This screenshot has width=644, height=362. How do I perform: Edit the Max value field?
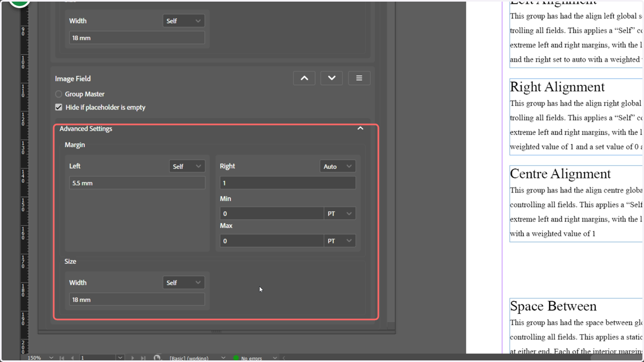click(272, 241)
